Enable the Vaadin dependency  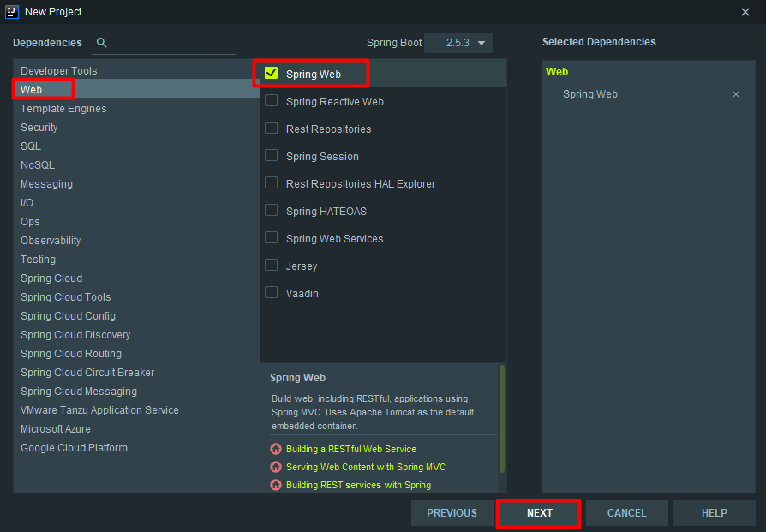tap(271, 292)
